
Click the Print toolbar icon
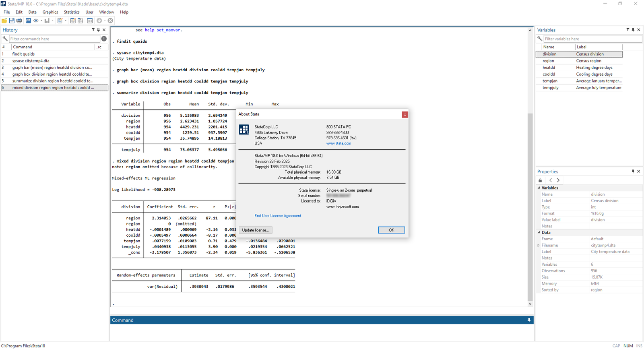tap(19, 21)
